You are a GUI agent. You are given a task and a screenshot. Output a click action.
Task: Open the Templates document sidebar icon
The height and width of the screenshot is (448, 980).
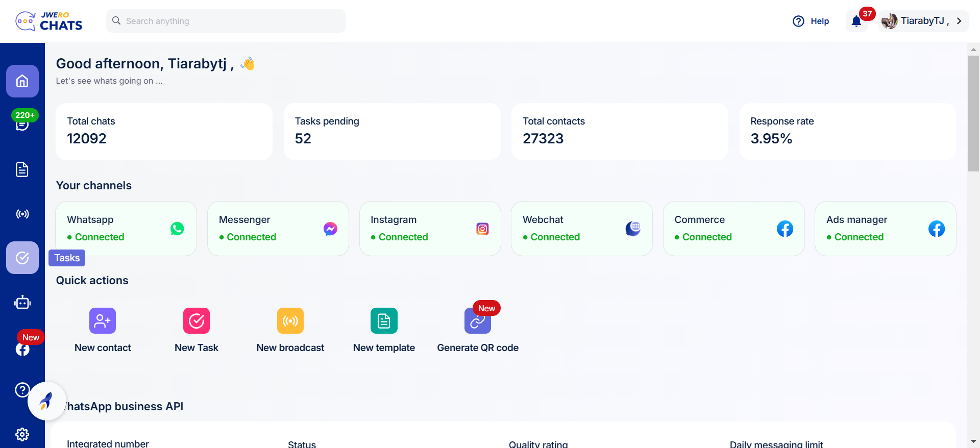tap(22, 169)
